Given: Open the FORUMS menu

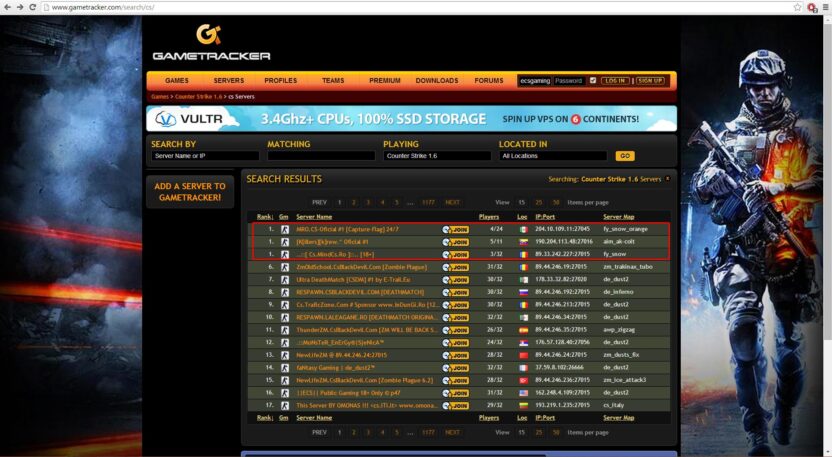Looking at the screenshot, I should pyautogui.click(x=489, y=81).
